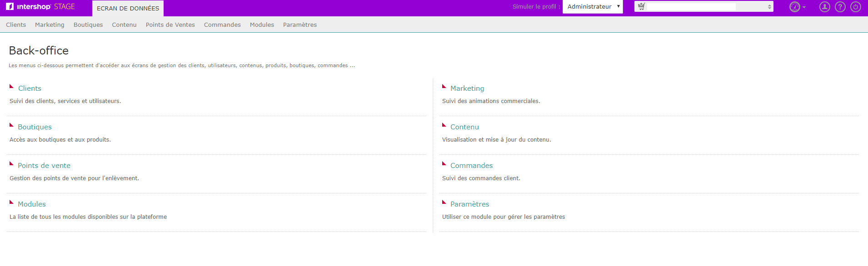Click 'Accès aux boutiques et aux produits.' text
The width and height of the screenshot is (868, 266).
(x=60, y=140)
